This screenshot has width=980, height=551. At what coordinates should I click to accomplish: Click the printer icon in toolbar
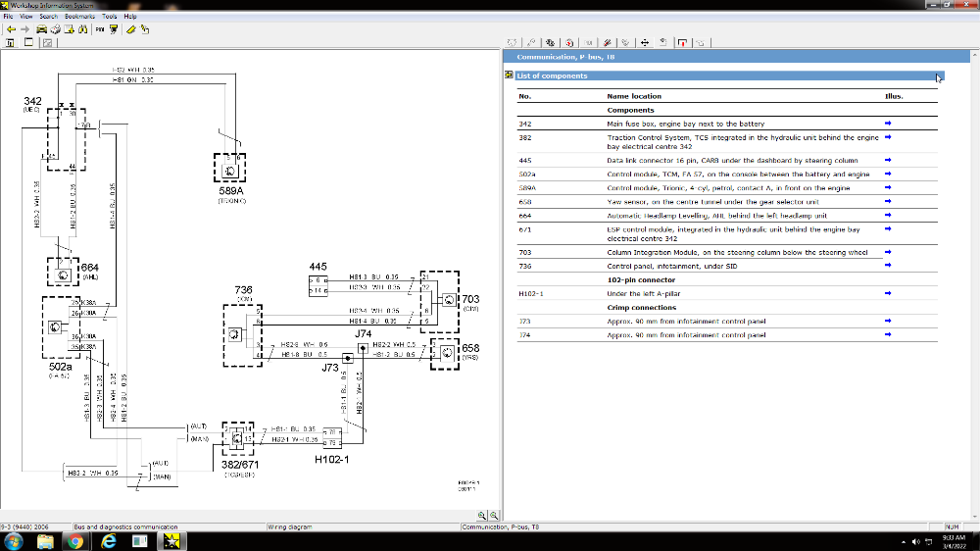[x=57, y=29]
